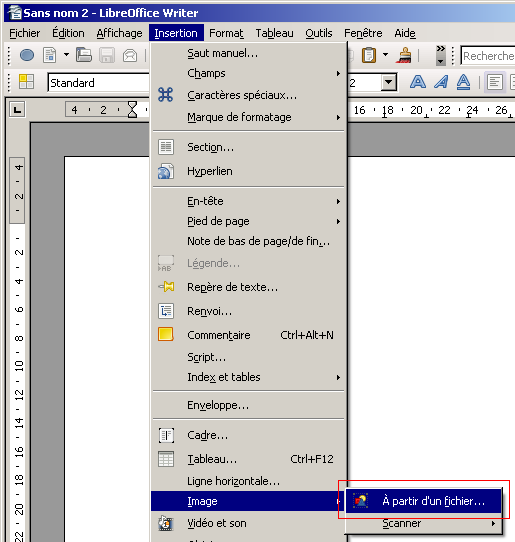Choose Renvoi… menu entry
The width and height of the screenshot is (515, 542).
(249, 311)
